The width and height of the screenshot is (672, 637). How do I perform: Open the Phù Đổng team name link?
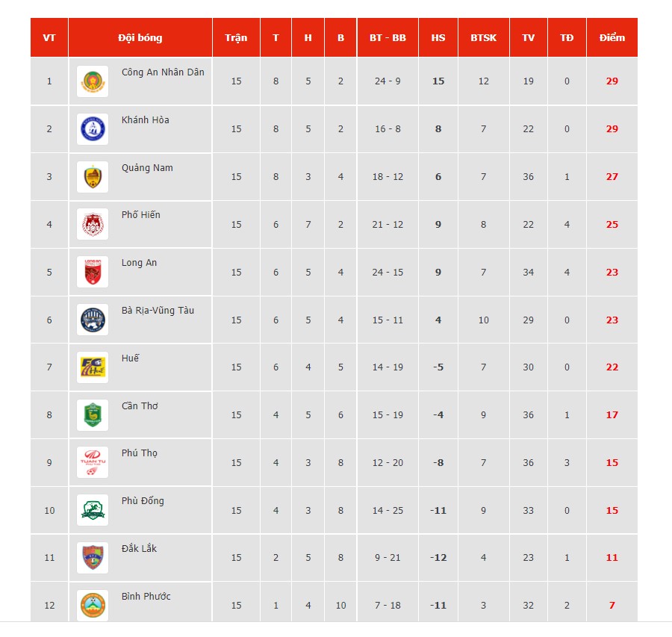(143, 501)
